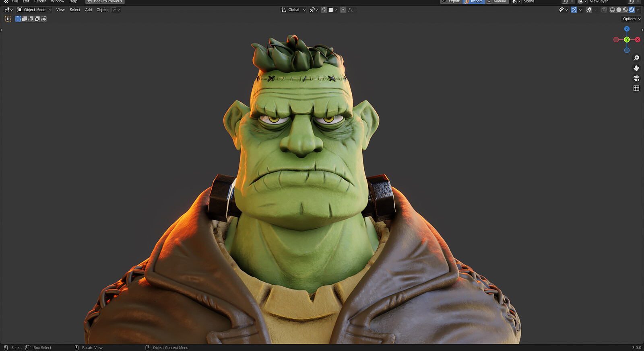This screenshot has height=351, width=644.
Task: Switch to wireframe viewport shading
Action: click(x=613, y=10)
